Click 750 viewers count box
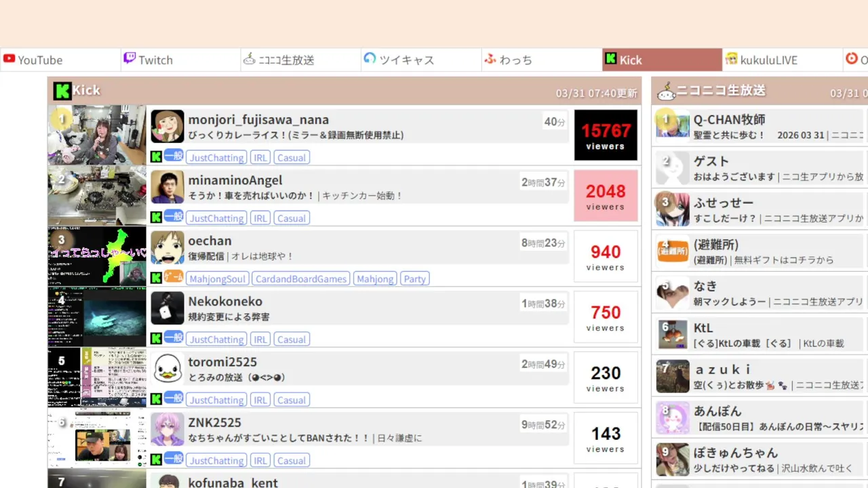The height and width of the screenshot is (488, 868). pos(606,317)
